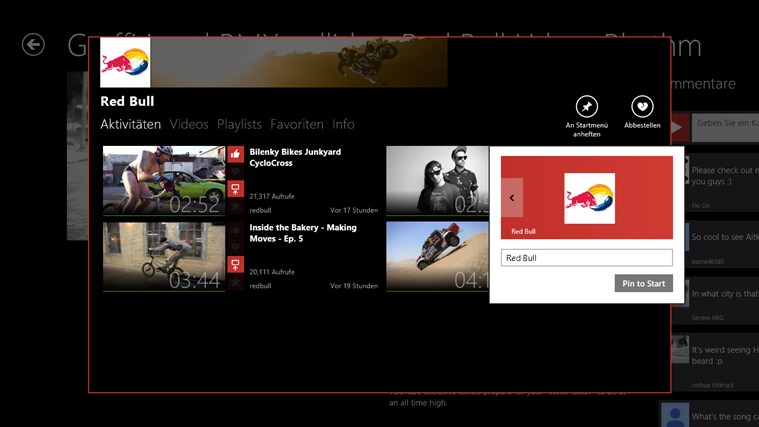The height and width of the screenshot is (427, 759).
Task: Click redbull uploader name under Bilenky Bikes
Action: tap(260, 210)
